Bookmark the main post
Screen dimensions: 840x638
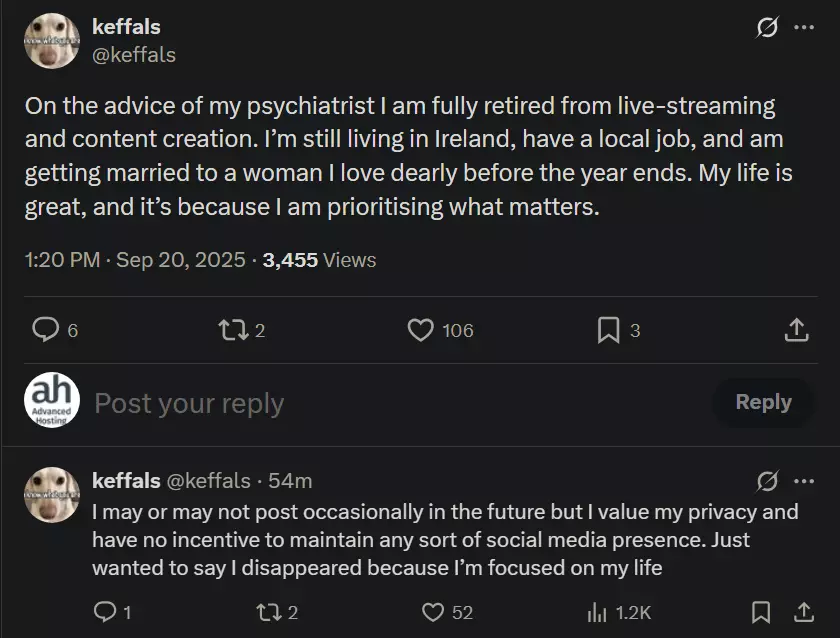coord(608,330)
